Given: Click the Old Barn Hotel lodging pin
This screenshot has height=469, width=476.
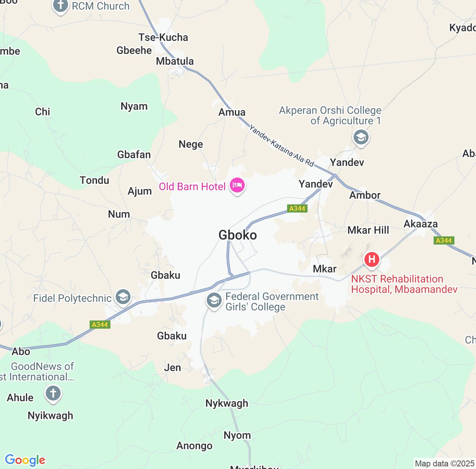Looking at the screenshot, I should (x=237, y=186).
